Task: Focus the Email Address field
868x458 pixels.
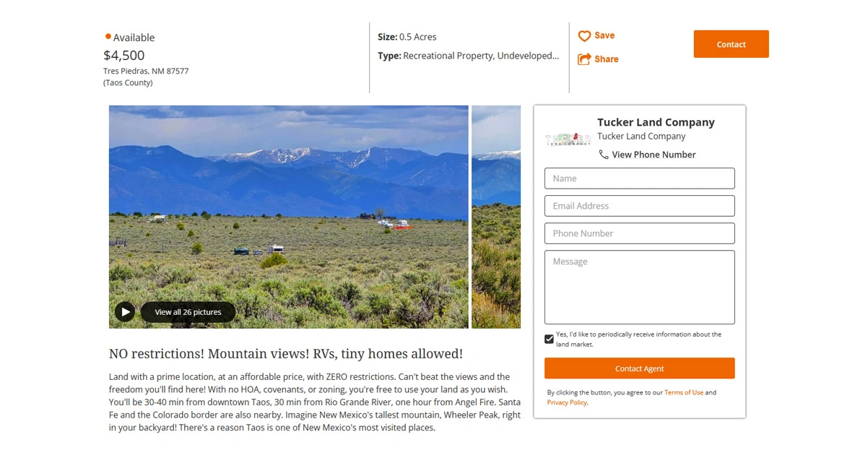Action: [x=639, y=206]
